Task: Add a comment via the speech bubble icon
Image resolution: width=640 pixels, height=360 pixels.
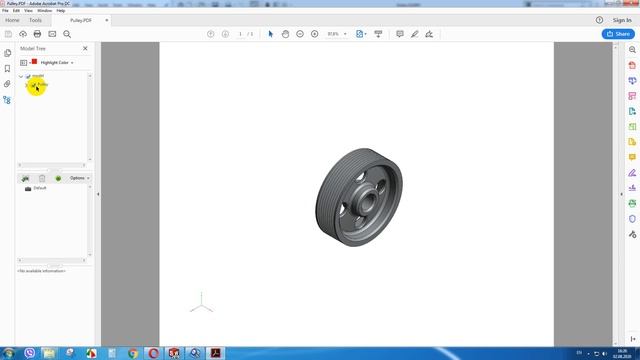Action: [400, 34]
